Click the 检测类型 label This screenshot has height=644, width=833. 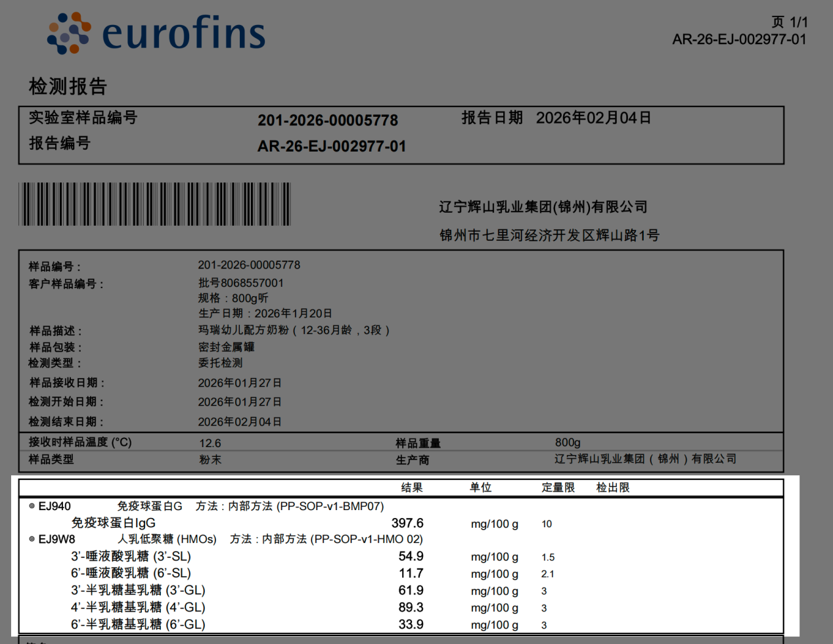click(55, 363)
